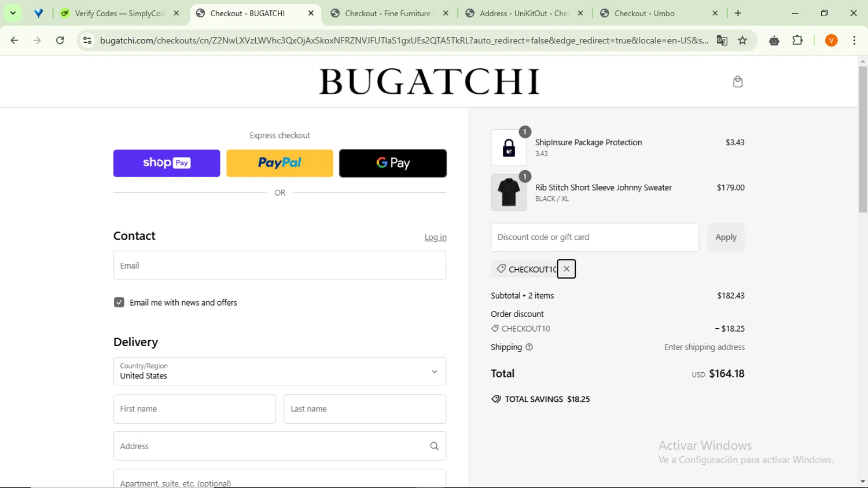868x488 pixels.
Task: Remove the CHECKOUT10 discount code tag
Action: tap(567, 269)
